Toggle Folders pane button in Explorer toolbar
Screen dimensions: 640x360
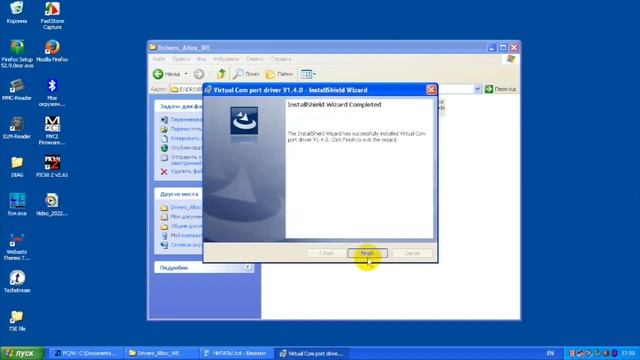tap(279, 74)
